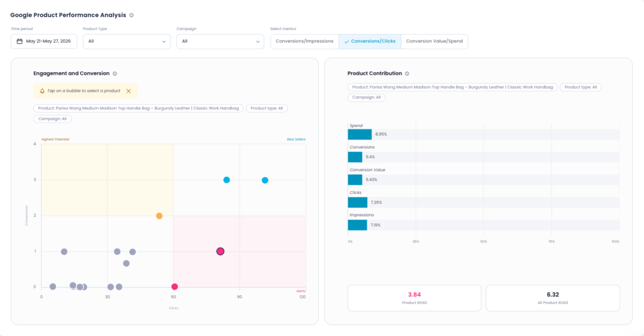Click the Clicks bar at 7.26%
Viewport: 644px width, 336px height.
point(358,202)
